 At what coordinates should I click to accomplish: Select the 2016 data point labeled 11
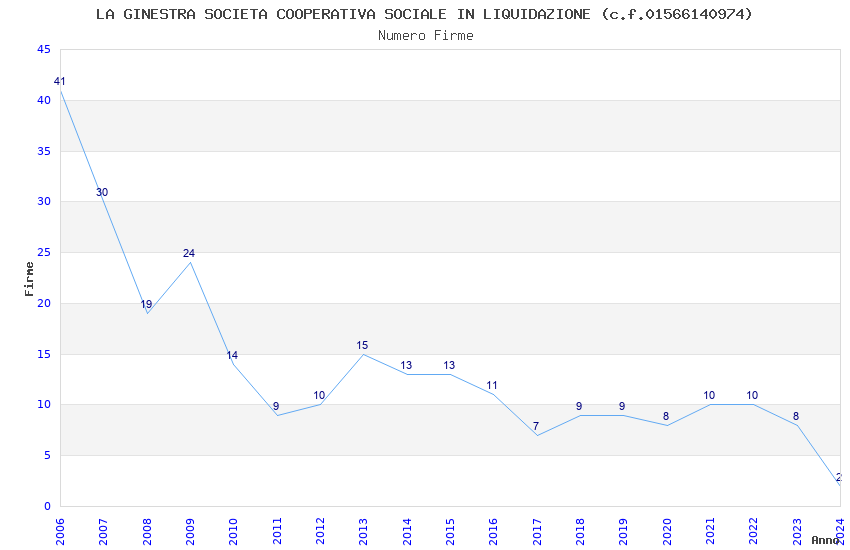click(x=493, y=394)
